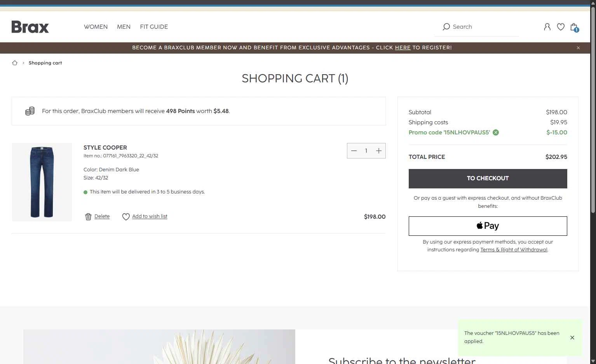Viewport: 596px width, 364px height.
Task: Click the Color: Denim Dark Blue text
Action: click(x=111, y=170)
